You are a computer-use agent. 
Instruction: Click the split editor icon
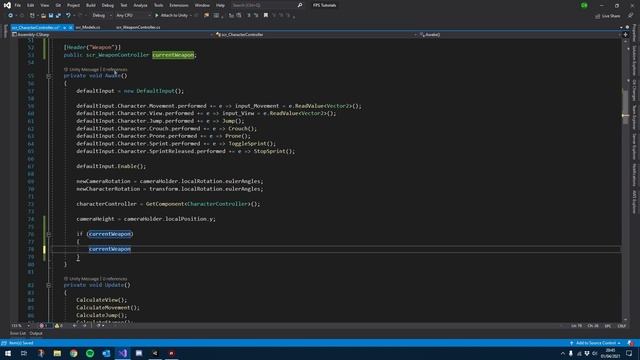coord(625,35)
